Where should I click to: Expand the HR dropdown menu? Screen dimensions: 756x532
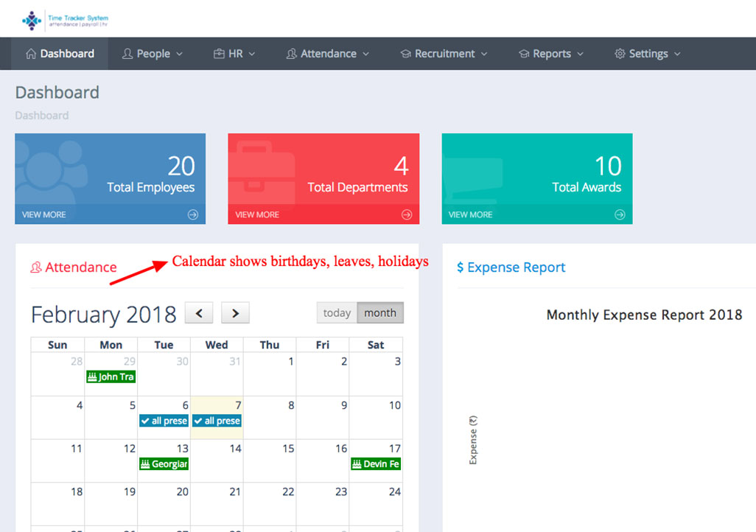pos(234,54)
